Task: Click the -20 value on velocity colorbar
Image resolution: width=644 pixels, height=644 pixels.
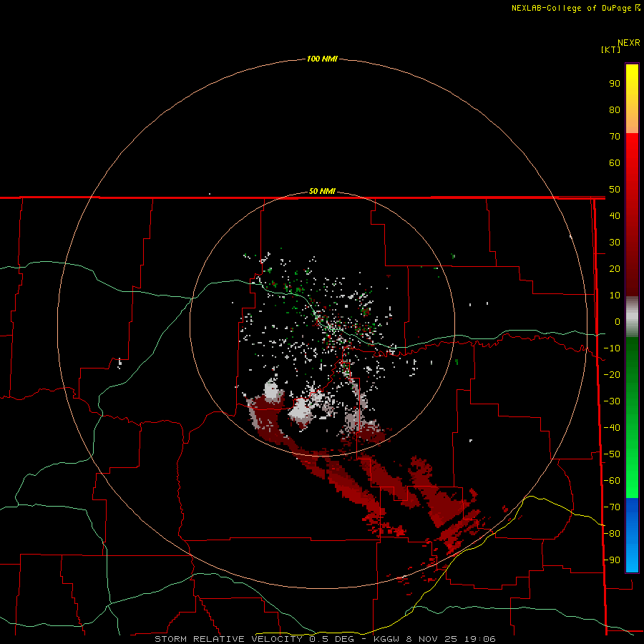Action: coord(612,374)
